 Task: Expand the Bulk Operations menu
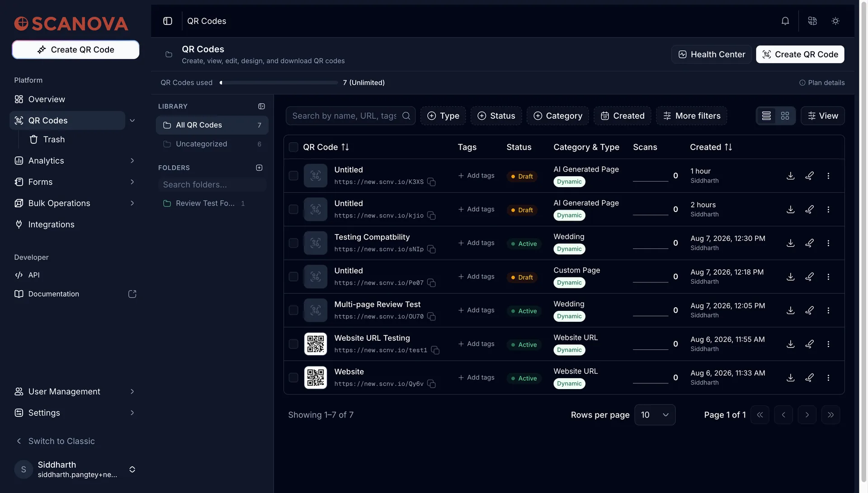coord(132,203)
